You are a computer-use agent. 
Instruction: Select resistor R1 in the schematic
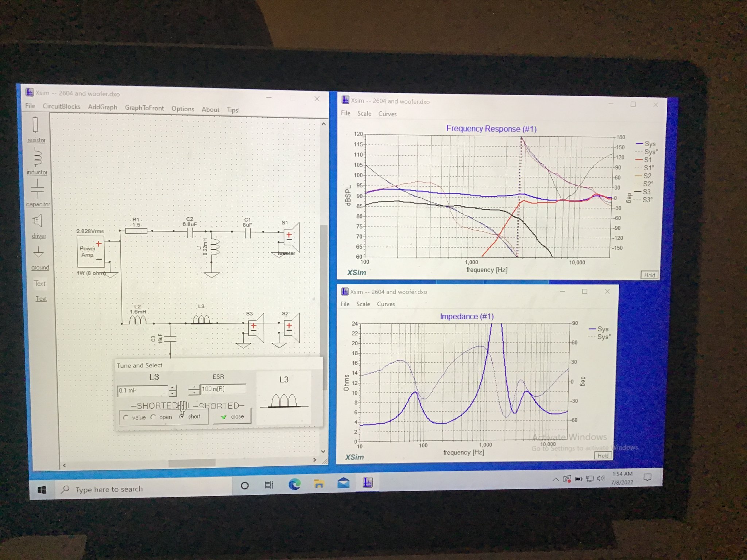coord(136,230)
